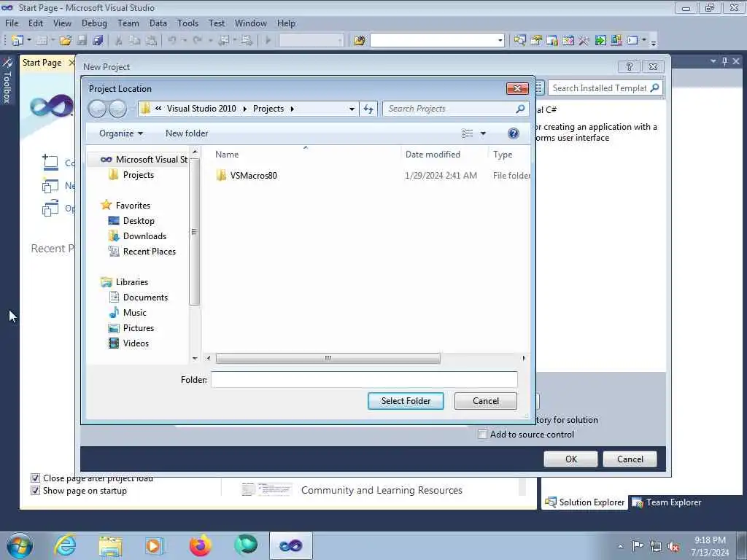Open the Toolbox side panel
747x560 pixels.
7,80
